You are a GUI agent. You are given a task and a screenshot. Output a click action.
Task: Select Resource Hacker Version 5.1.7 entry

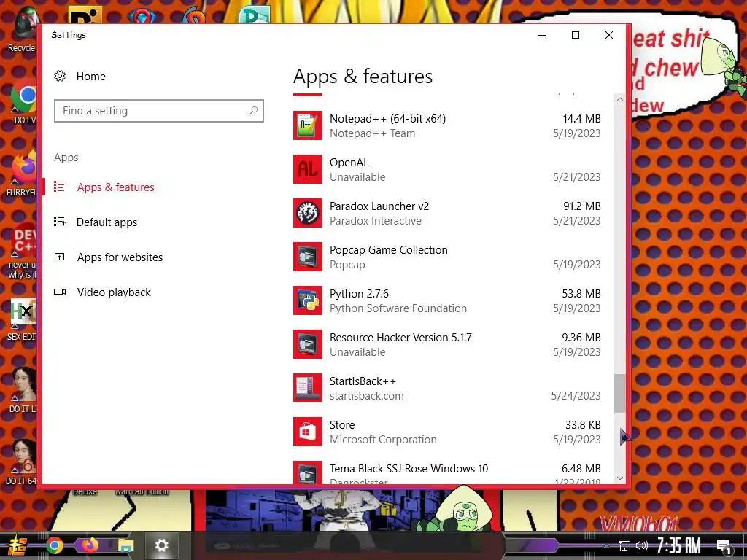point(447,345)
